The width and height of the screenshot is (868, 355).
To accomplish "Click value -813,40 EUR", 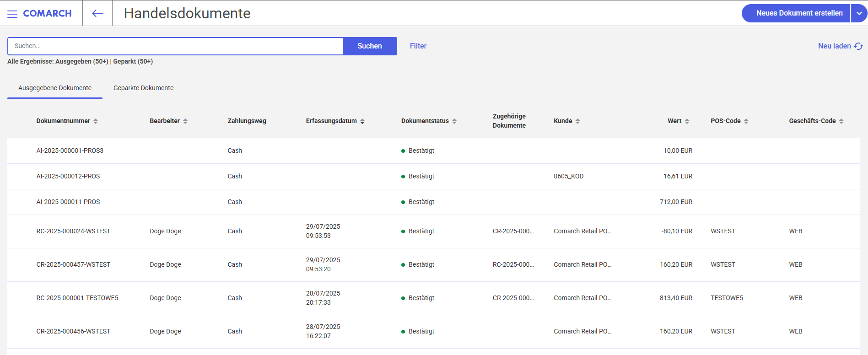I will click(675, 298).
